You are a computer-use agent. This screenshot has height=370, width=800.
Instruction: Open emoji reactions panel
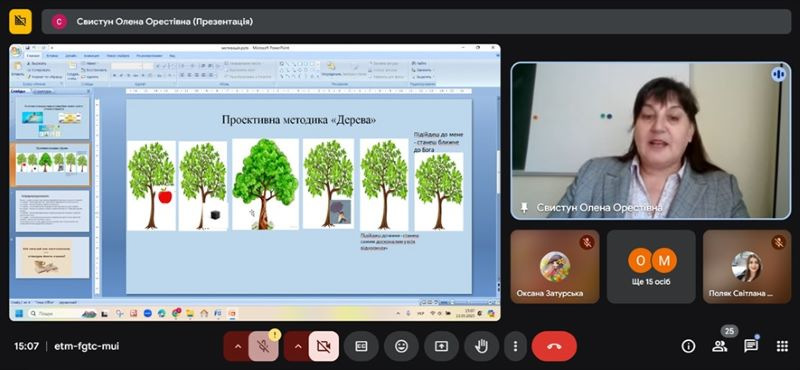pyautogui.click(x=402, y=346)
